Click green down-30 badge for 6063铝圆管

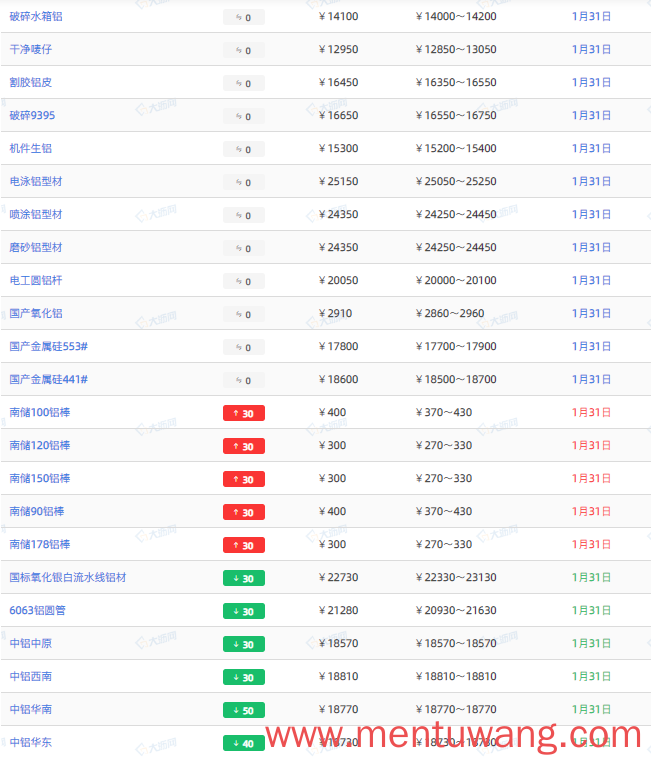coord(244,611)
